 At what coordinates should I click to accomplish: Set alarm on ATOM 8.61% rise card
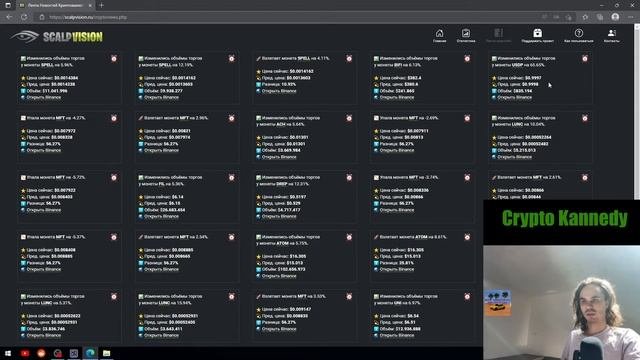click(x=467, y=237)
